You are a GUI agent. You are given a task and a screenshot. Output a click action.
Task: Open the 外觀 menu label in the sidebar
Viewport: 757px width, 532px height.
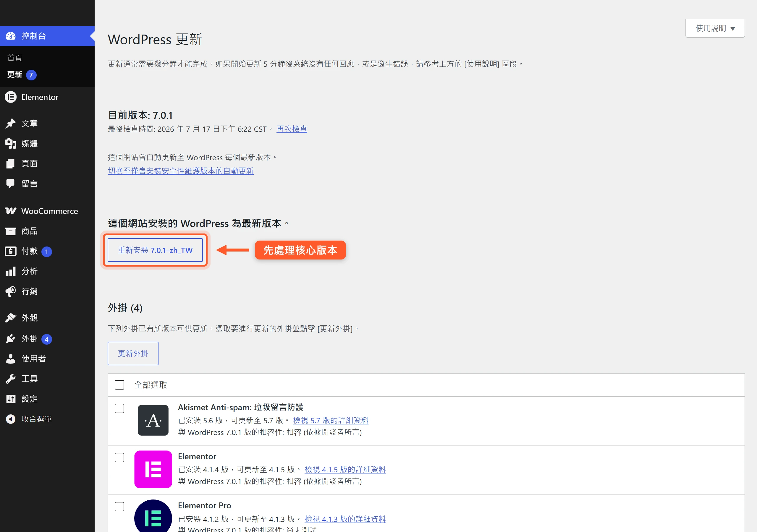30,318
